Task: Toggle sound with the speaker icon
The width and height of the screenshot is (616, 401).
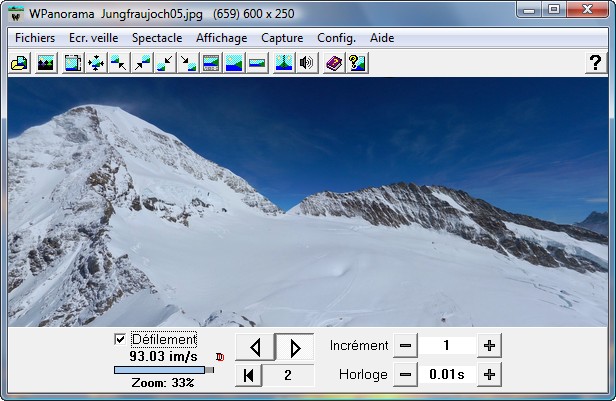Action: (x=307, y=63)
